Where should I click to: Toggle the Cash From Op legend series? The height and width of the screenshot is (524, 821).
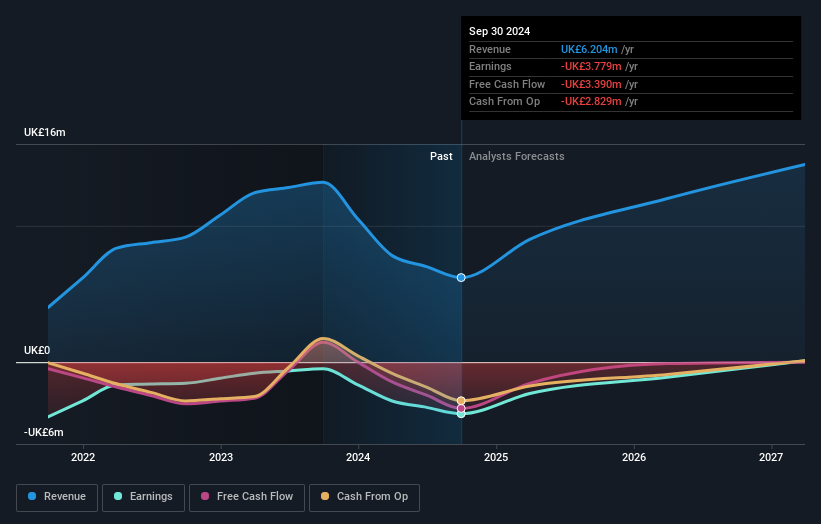(x=364, y=497)
